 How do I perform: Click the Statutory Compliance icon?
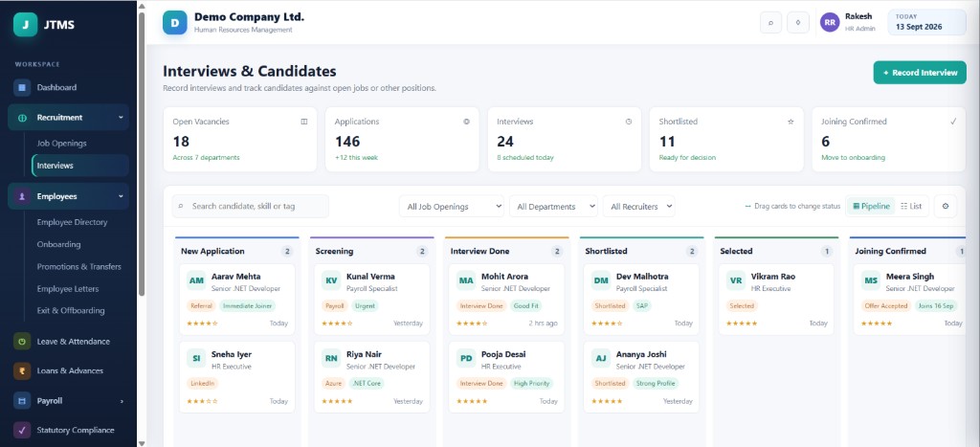[x=22, y=430]
